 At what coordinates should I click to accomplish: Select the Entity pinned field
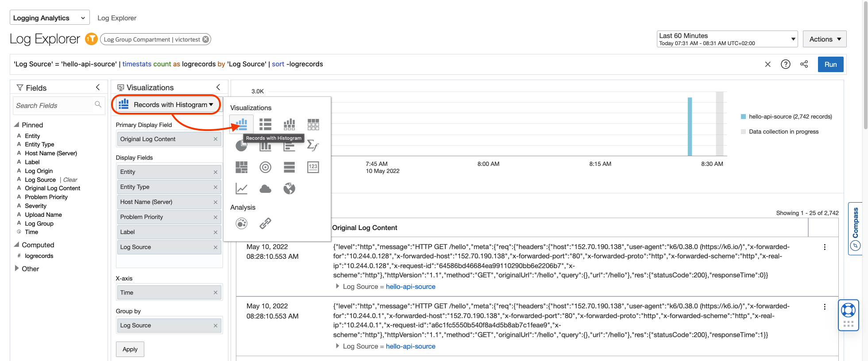[32, 136]
